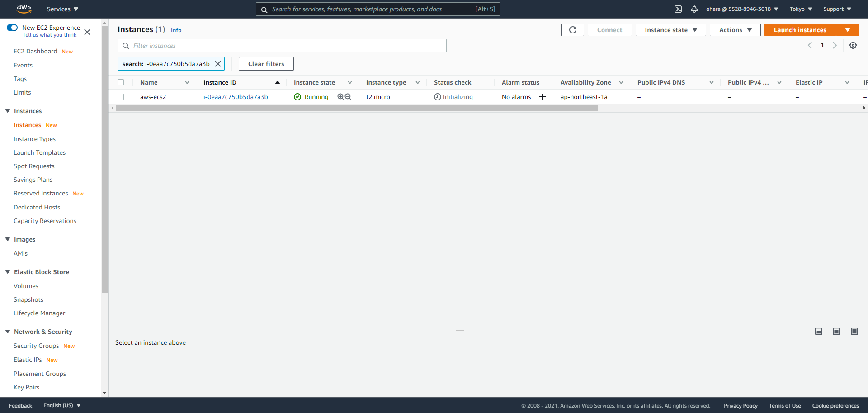Open the Instance state dropdown
Image resolution: width=868 pixels, height=413 pixels.
[x=670, y=30]
